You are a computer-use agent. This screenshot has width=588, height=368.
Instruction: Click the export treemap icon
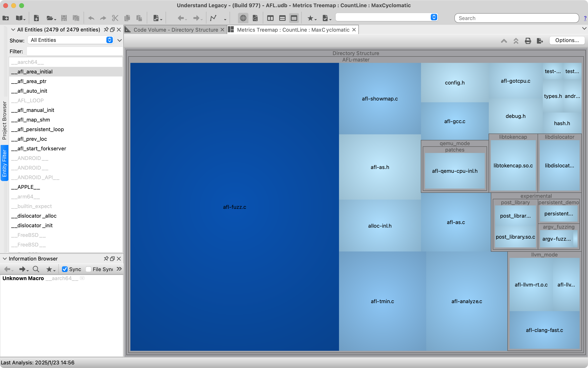coord(540,41)
